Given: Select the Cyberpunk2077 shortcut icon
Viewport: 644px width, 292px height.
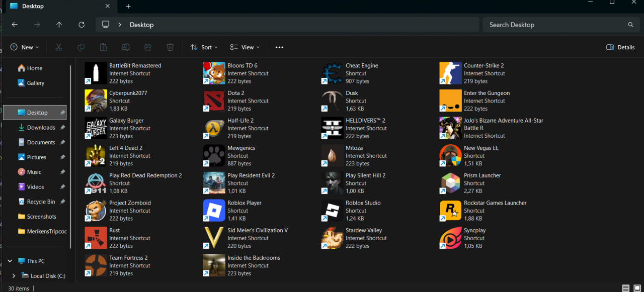Looking at the screenshot, I should pyautogui.click(x=96, y=101).
